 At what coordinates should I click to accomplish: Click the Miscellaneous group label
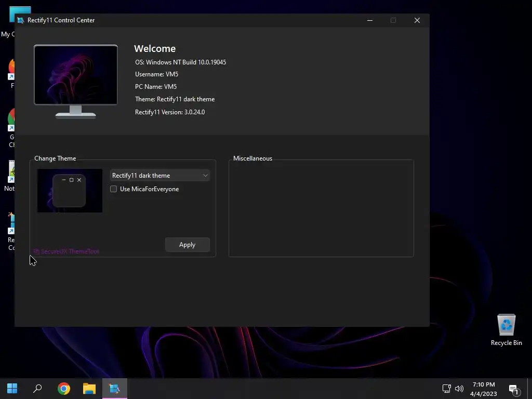(x=252, y=158)
